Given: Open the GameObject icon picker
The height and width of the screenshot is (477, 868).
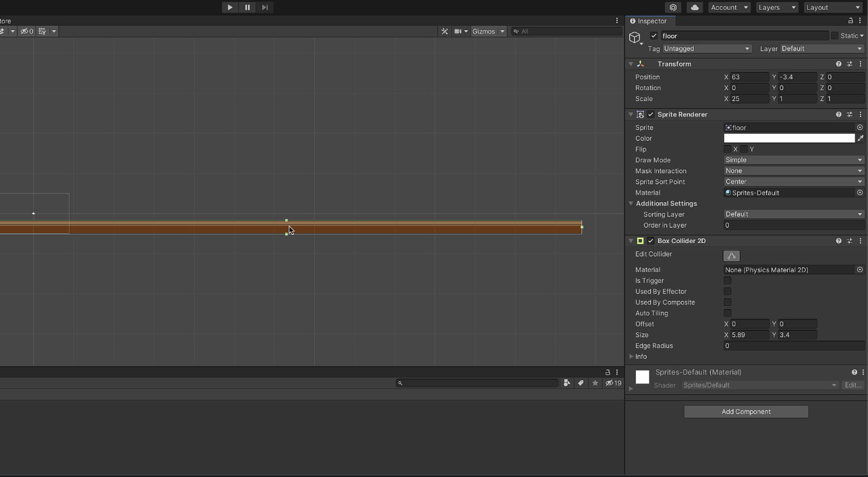Looking at the screenshot, I should coord(635,38).
